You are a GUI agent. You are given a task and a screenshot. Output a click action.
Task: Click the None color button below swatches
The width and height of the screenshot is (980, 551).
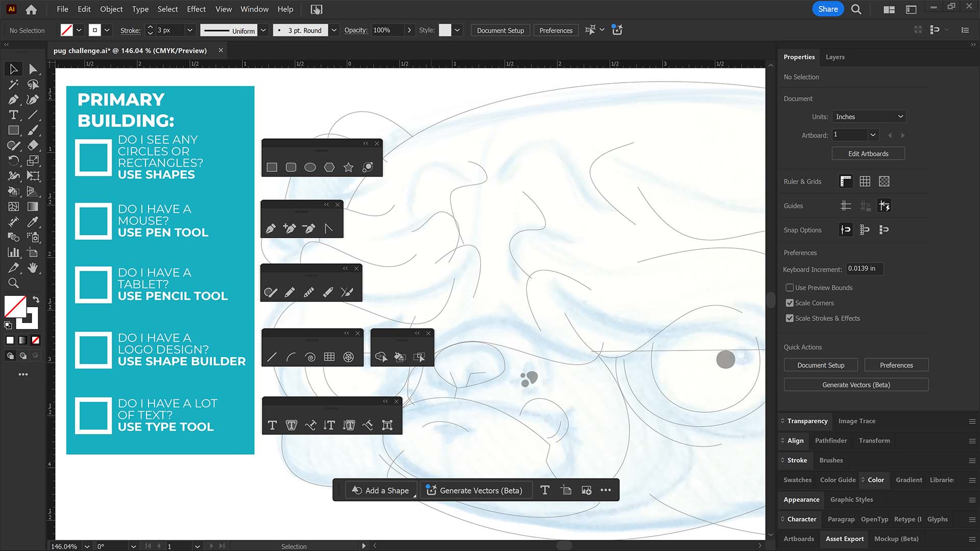pos(35,340)
